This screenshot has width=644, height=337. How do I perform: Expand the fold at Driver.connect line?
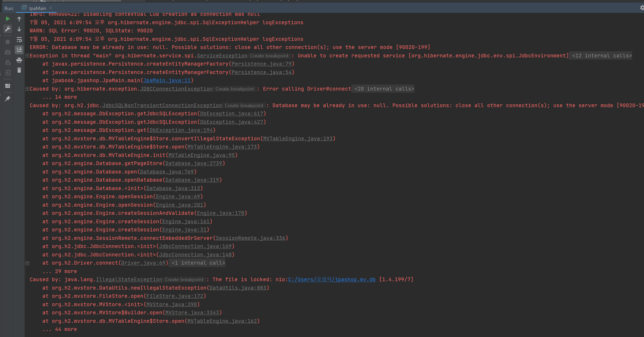point(27,263)
